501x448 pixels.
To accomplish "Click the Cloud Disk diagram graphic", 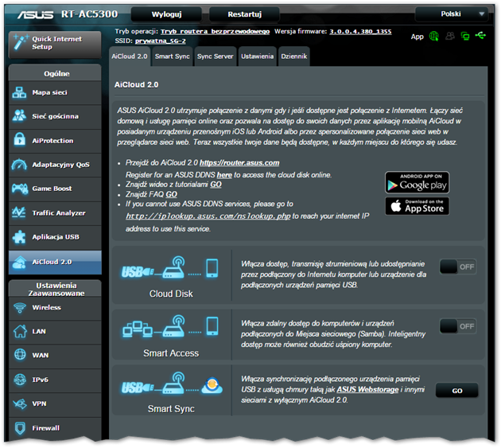I will click(x=170, y=267).
